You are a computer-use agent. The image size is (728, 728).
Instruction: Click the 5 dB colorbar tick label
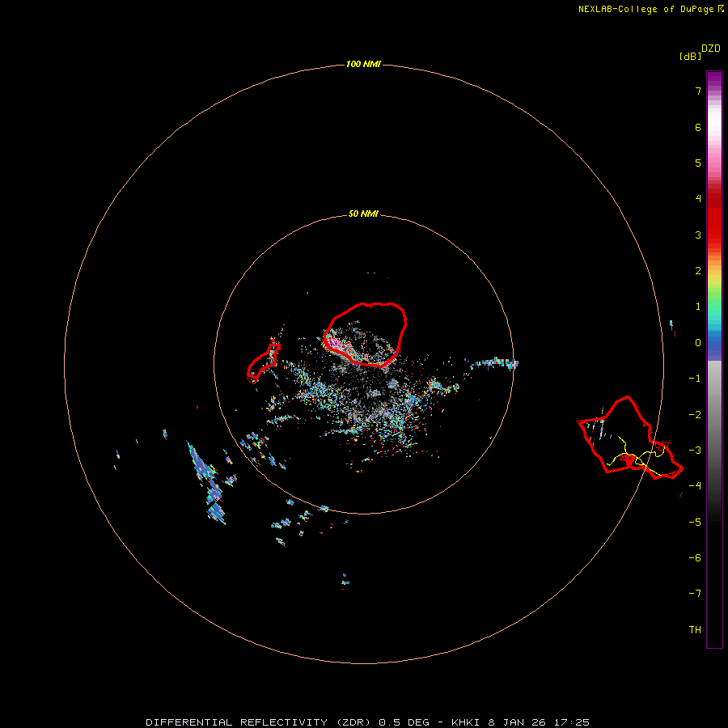(698, 163)
